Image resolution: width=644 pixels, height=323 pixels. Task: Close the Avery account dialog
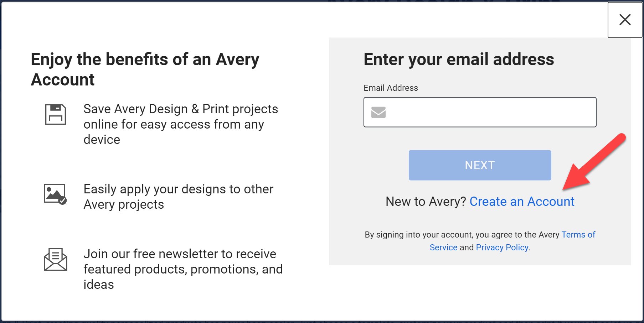click(625, 20)
